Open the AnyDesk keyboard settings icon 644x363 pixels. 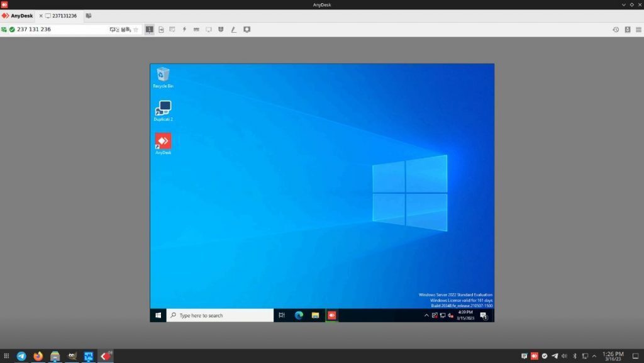197,29
